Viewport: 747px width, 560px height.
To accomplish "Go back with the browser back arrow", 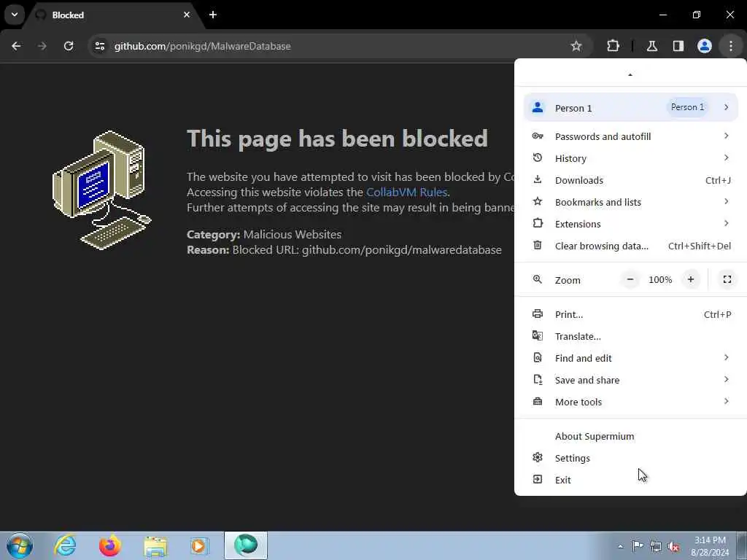I will point(16,46).
